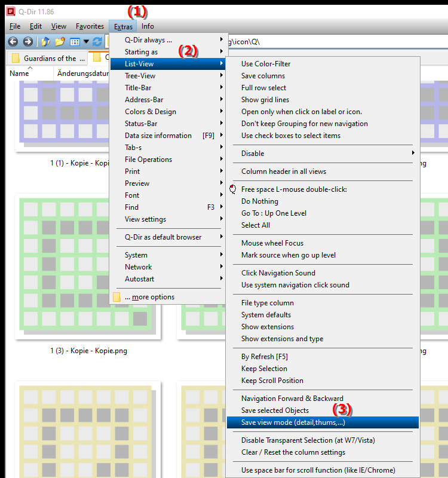Toggle Show grid lines option
This screenshot has height=478, width=448.
click(x=323, y=100)
